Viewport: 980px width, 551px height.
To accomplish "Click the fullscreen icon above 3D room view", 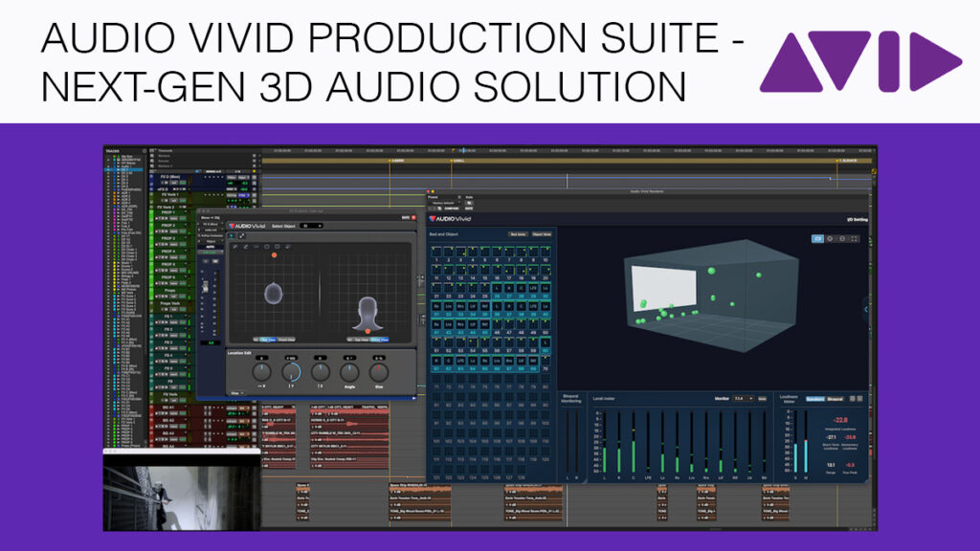I will tap(855, 238).
